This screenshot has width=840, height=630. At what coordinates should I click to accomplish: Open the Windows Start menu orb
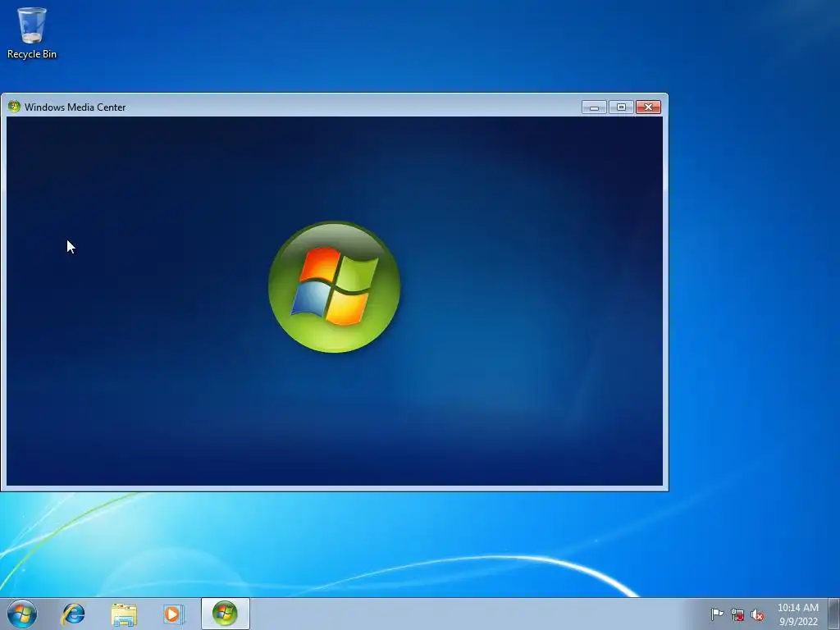point(22,614)
